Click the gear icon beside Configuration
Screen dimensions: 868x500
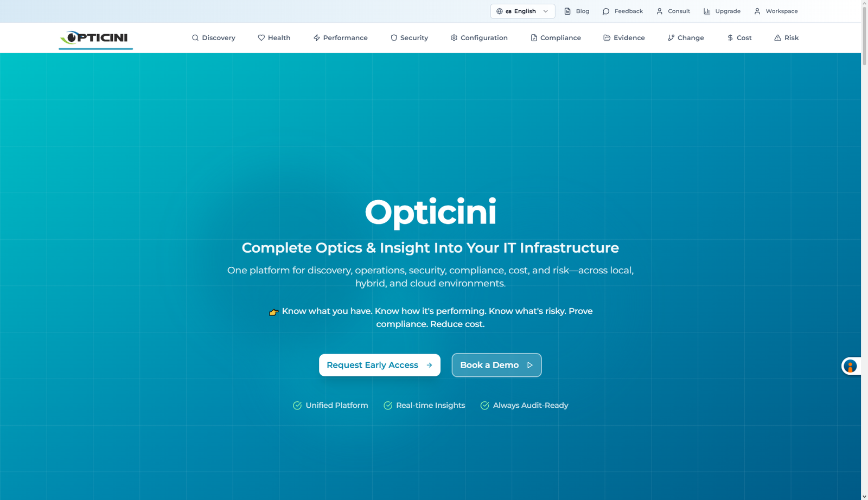[x=454, y=38]
